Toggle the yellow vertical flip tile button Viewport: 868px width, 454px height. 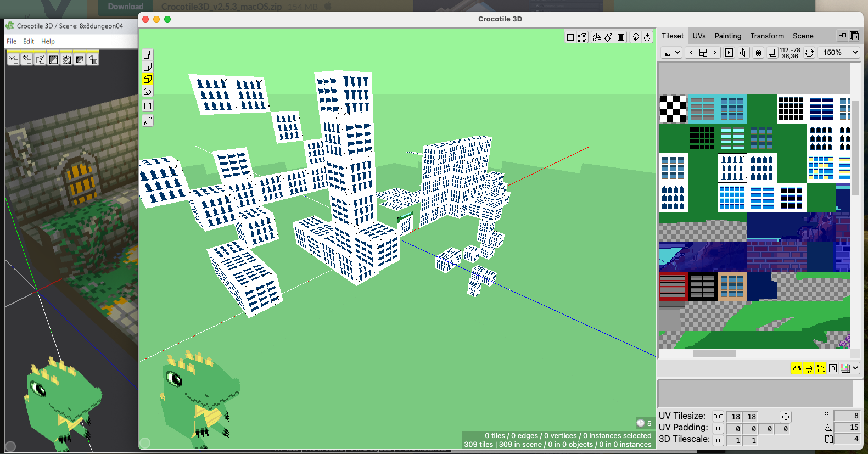809,368
